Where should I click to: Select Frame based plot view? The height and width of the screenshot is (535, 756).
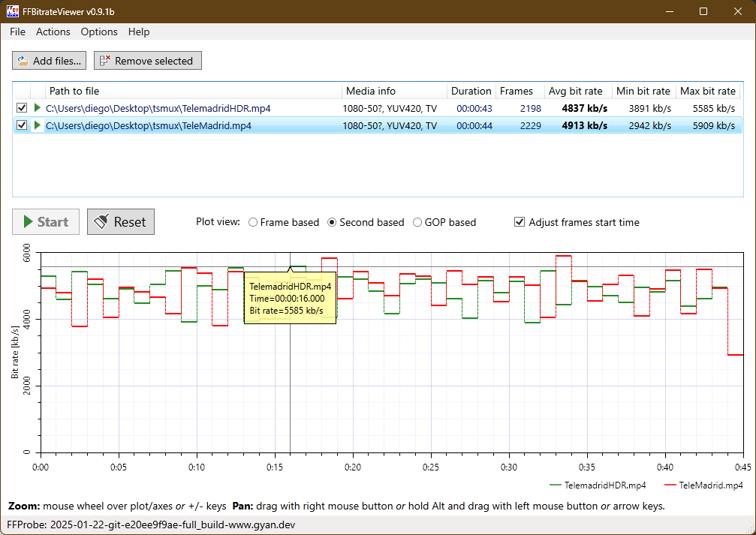coord(284,222)
